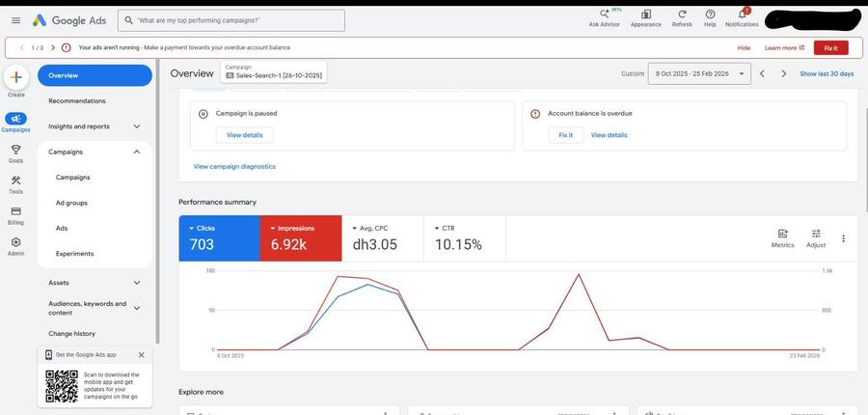Open View campaign diagnostics link
The image size is (868, 415).
point(234,166)
